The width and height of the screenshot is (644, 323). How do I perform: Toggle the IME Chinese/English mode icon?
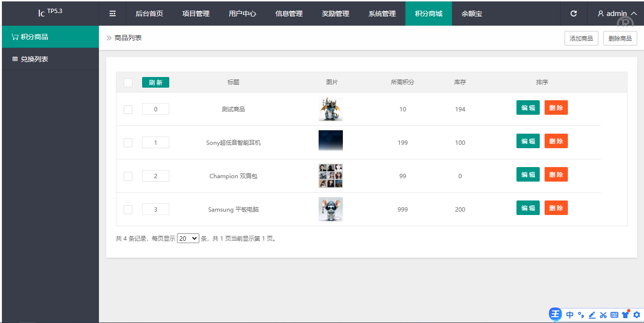(x=570, y=315)
